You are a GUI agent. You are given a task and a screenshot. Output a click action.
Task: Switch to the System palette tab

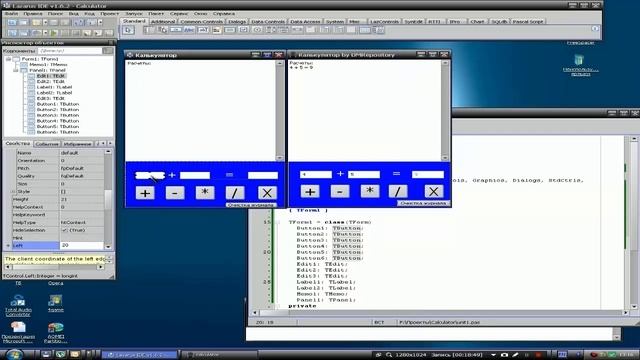[335, 21]
